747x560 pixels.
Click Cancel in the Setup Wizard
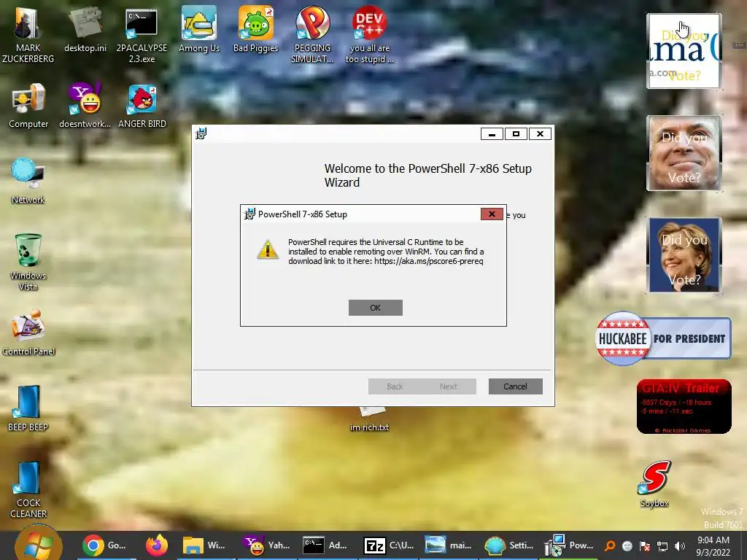point(516,386)
